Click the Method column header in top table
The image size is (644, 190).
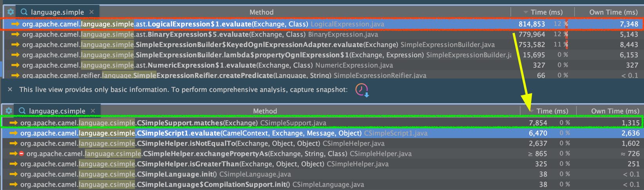261,12
